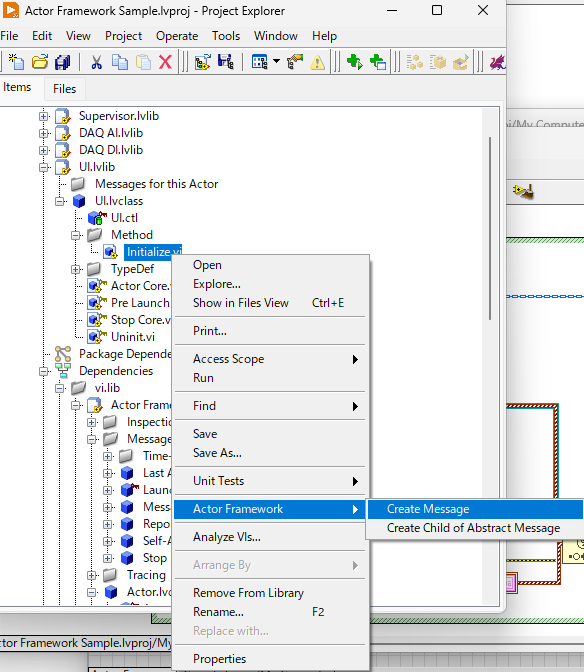Click the Supervisor.lvlib library icon
The image size is (584, 672).
[63, 116]
